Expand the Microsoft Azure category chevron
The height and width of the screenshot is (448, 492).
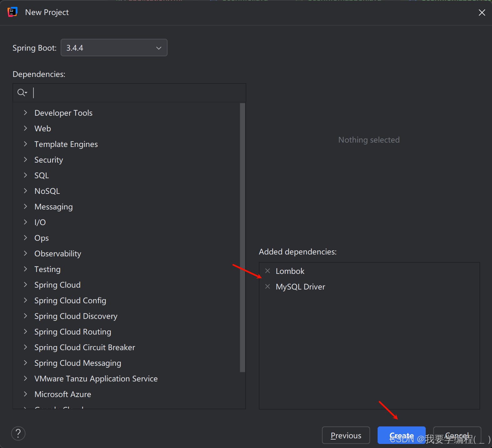coord(25,394)
